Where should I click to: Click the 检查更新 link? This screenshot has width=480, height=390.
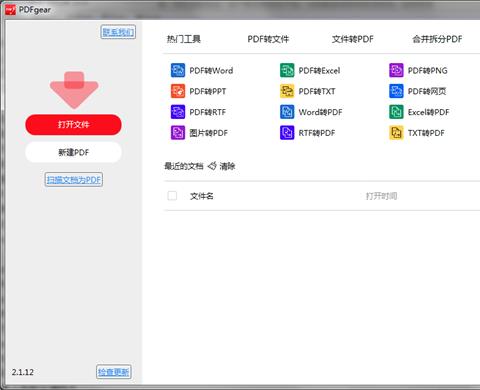coord(114,372)
